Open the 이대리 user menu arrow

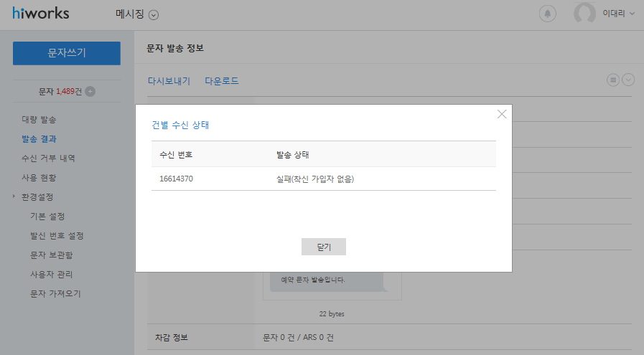(632, 14)
